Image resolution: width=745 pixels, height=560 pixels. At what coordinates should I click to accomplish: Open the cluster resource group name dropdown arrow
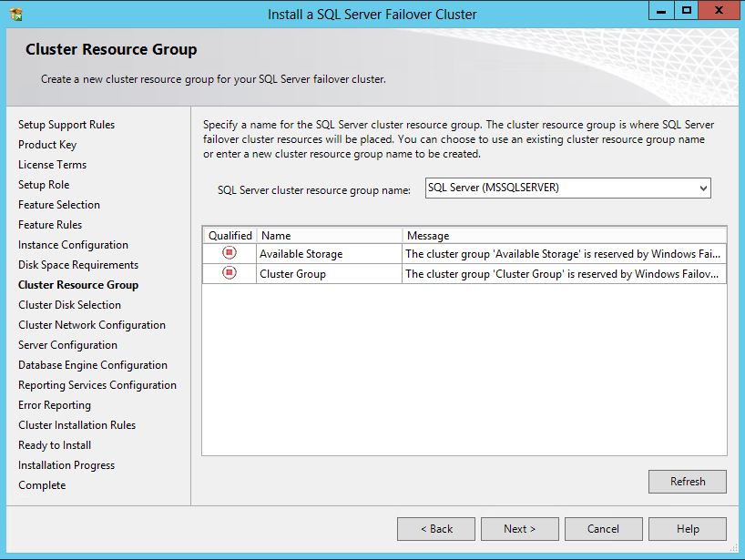click(x=703, y=188)
